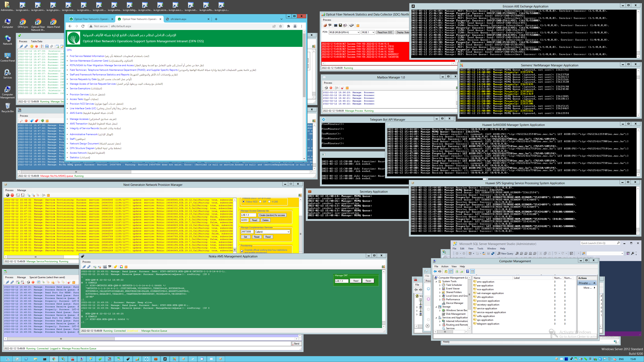Select the H.248 protocol radio button

[269, 202]
